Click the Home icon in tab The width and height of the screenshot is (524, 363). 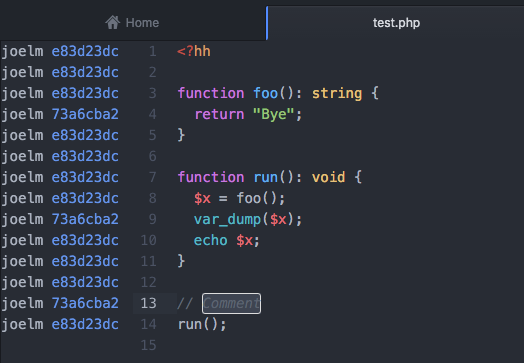(113, 23)
